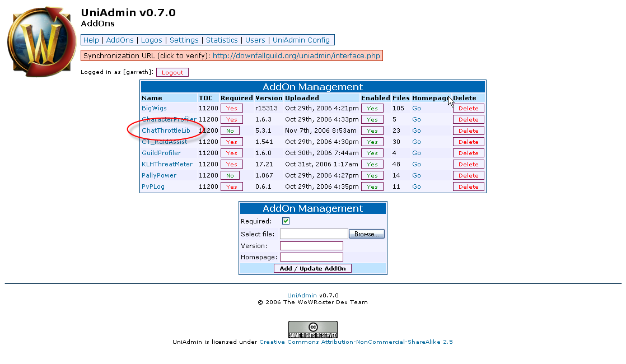Delete the KLHThreatMeter addon
Screen dimensions: 626x364
(x=468, y=164)
